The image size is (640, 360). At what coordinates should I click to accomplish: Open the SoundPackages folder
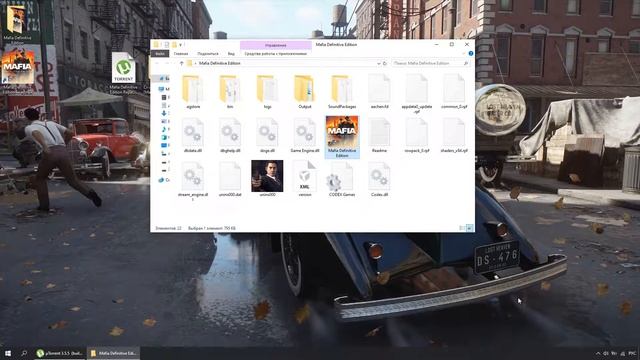[x=342, y=92]
